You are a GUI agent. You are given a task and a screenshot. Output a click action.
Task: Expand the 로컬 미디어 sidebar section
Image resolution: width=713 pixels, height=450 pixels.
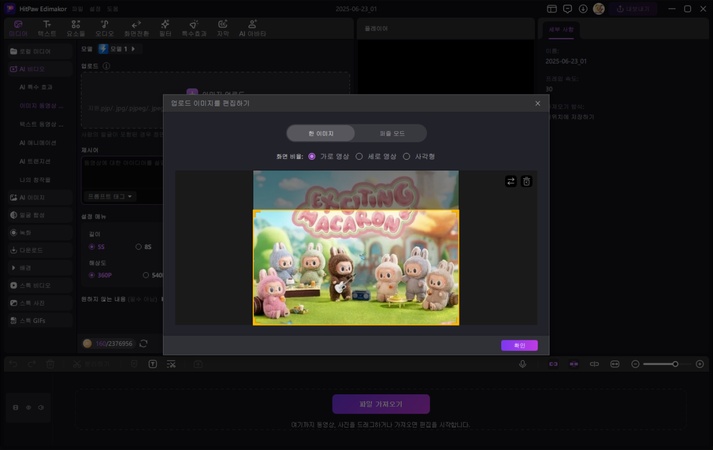click(40, 51)
